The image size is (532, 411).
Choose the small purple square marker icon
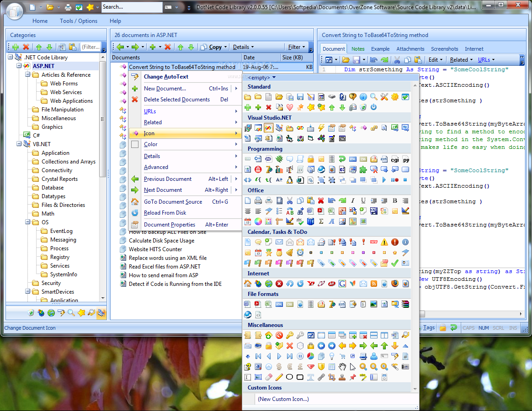[363, 253]
